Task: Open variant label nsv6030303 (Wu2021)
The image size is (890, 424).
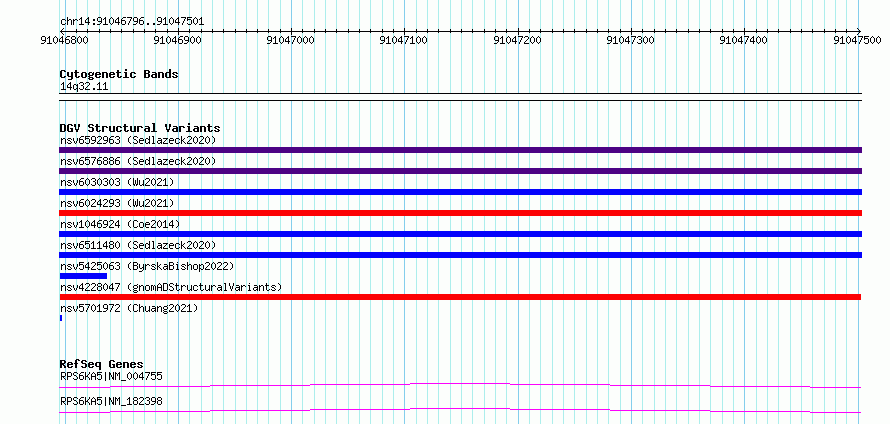Action: point(117,182)
